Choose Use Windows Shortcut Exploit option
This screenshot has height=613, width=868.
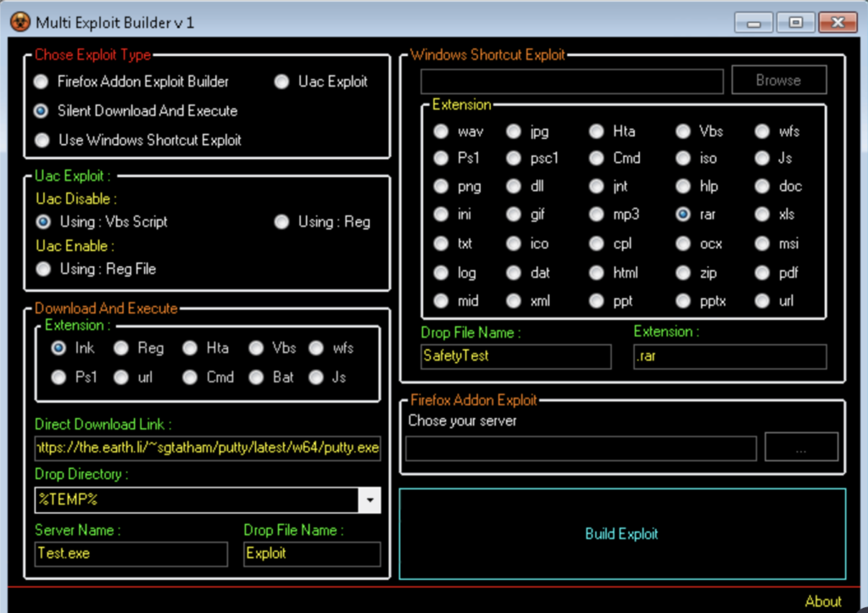pos(41,140)
